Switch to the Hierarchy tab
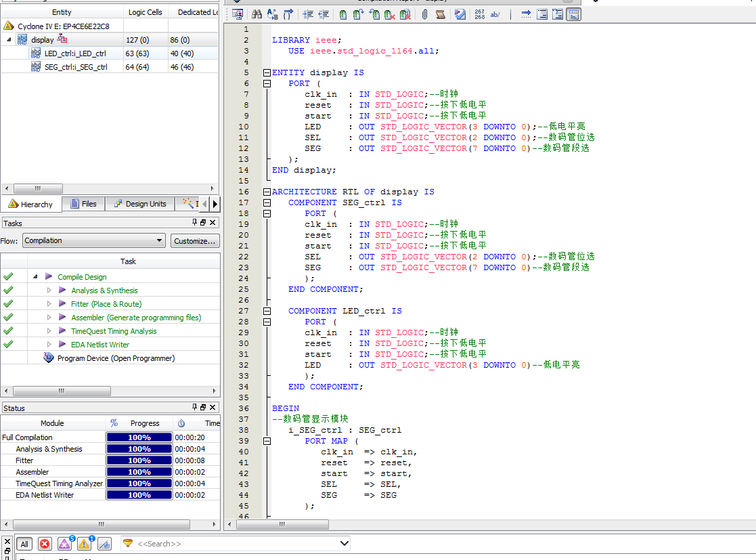756x560 pixels. pos(31,204)
